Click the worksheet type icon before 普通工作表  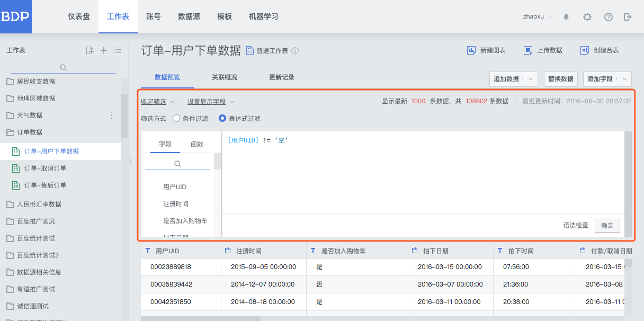(251, 50)
